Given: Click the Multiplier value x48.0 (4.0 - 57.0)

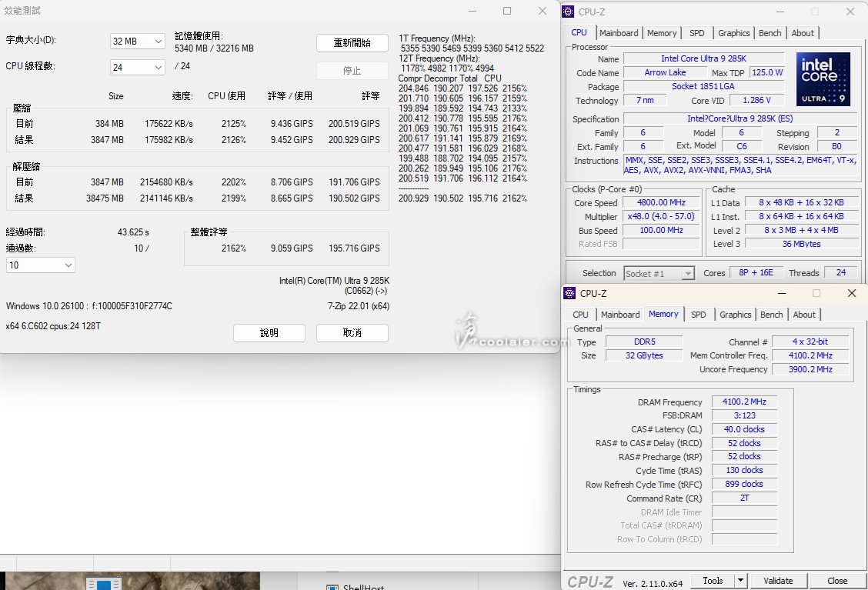Looking at the screenshot, I should pos(661,216).
